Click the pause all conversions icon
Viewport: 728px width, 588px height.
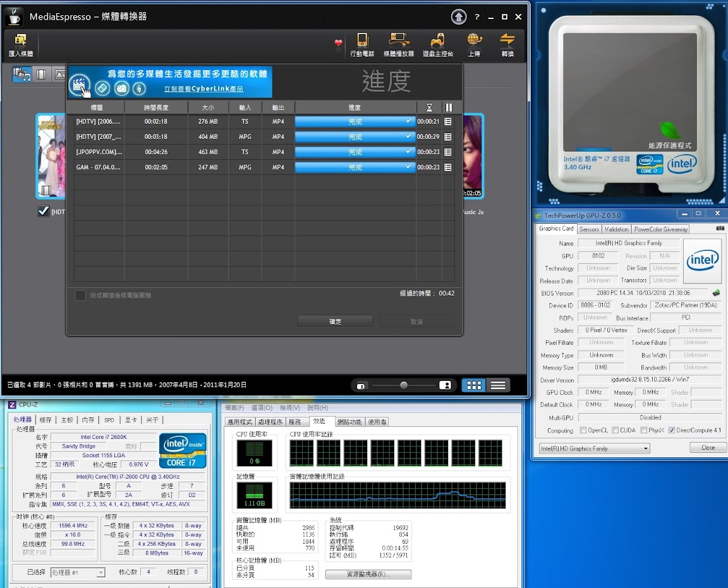[449, 107]
